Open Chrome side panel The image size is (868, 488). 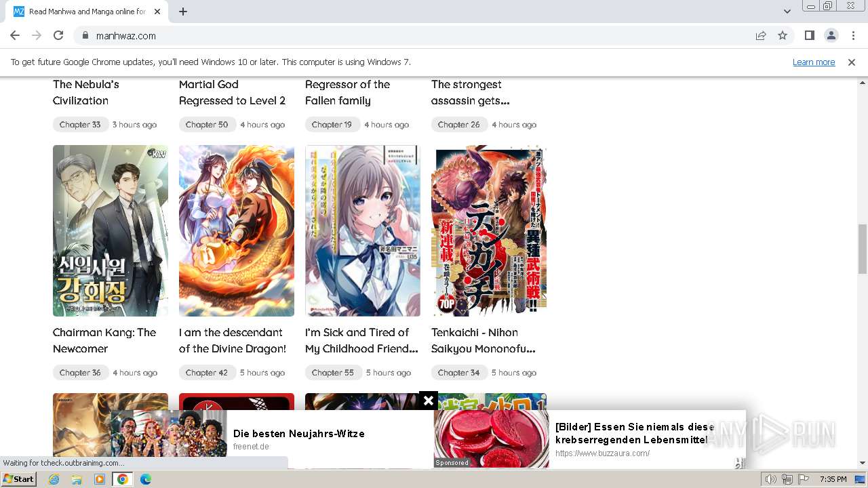tap(809, 35)
